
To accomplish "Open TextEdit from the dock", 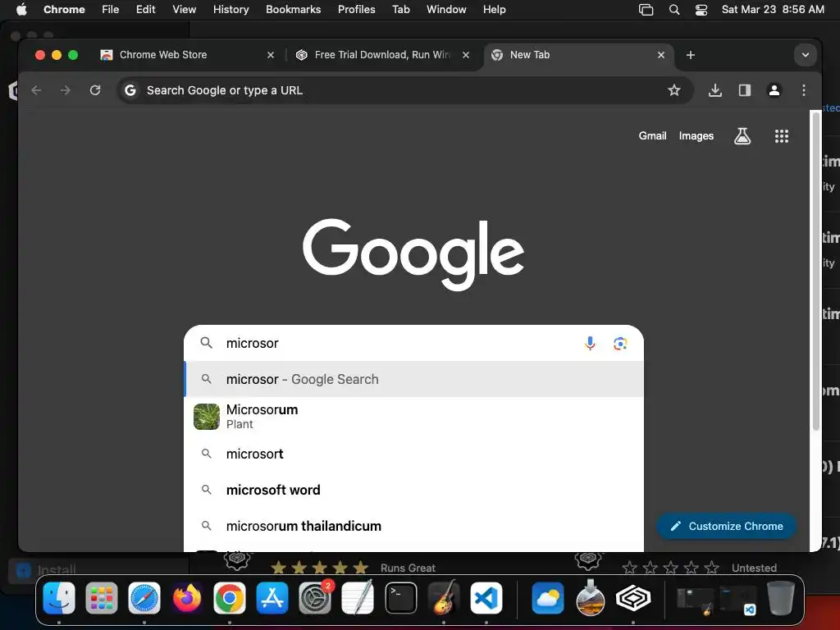I will point(358,598).
